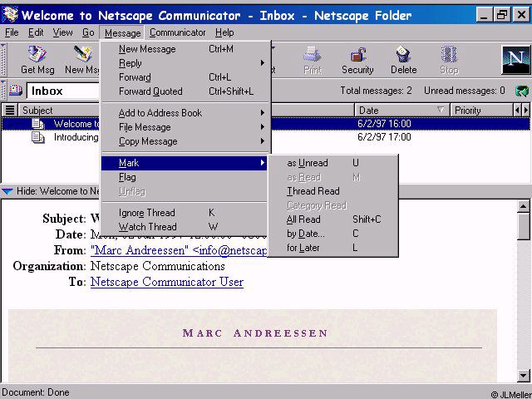532x399 pixels.
Task: Click the Netscape system icon in title bar
Action: coord(10,14)
